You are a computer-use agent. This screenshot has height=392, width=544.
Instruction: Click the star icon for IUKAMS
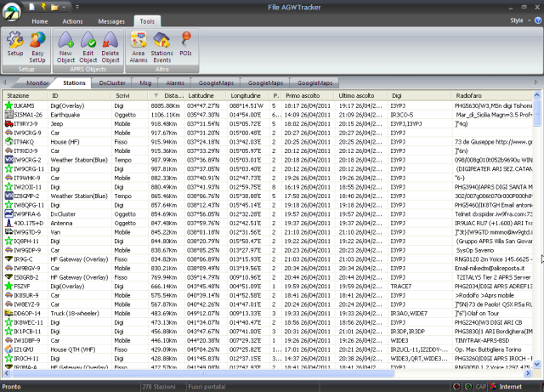(8, 105)
